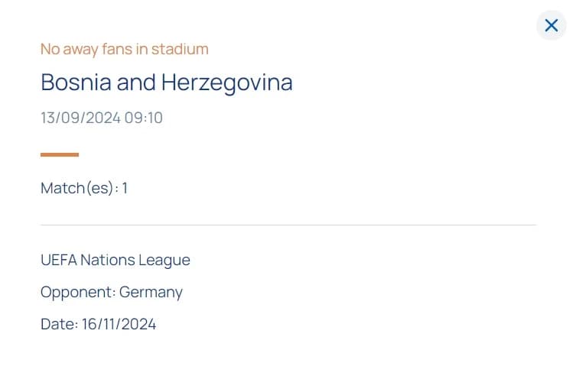Click the match date 16/11/2024
This screenshot has width=576, height=392.
click(x=119, y=325)
